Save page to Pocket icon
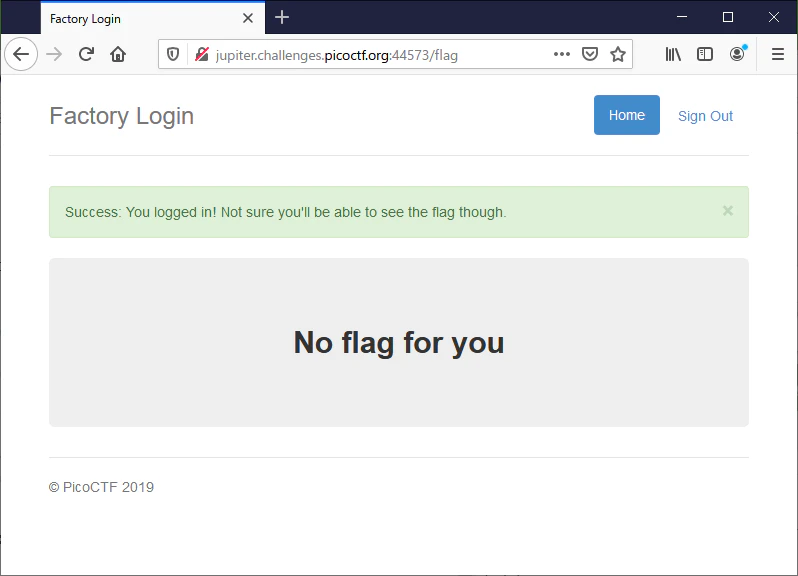The image size is (798, 576). click(x=590, y=54)
